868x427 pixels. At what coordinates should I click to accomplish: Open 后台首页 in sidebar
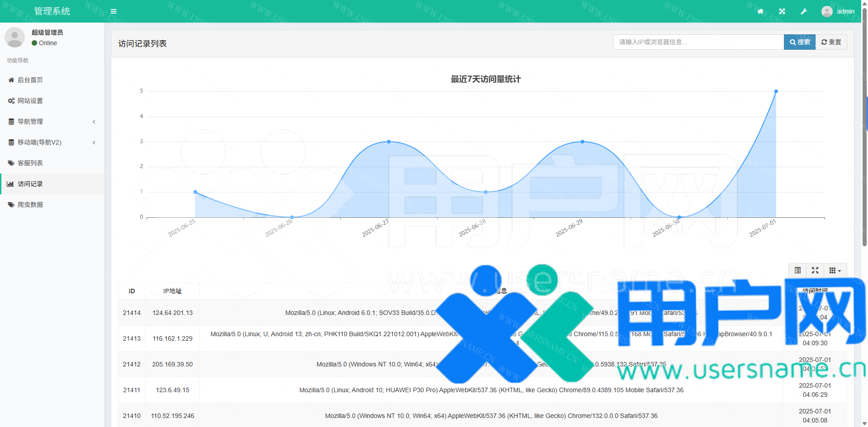tap(30, 80)
